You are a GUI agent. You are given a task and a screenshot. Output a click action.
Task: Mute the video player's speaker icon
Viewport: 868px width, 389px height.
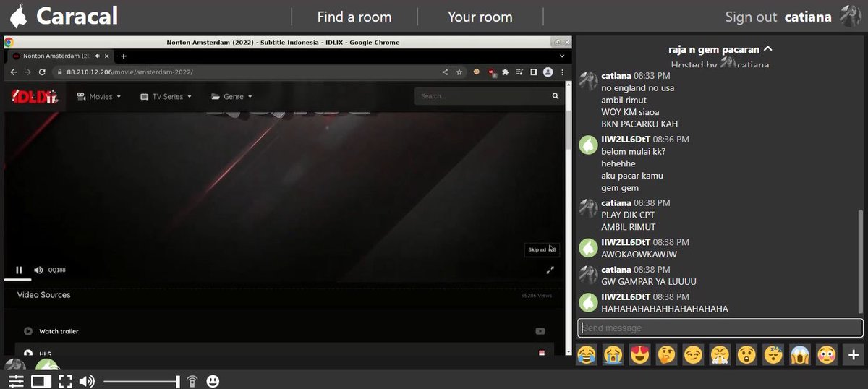pyautogui.click(x=38, y=270)
